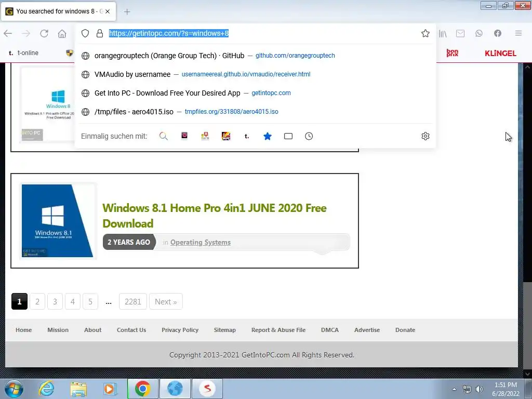Go back to the previous page
The height and width of the screenshot is (399, 532).
(x=8, y=33)
